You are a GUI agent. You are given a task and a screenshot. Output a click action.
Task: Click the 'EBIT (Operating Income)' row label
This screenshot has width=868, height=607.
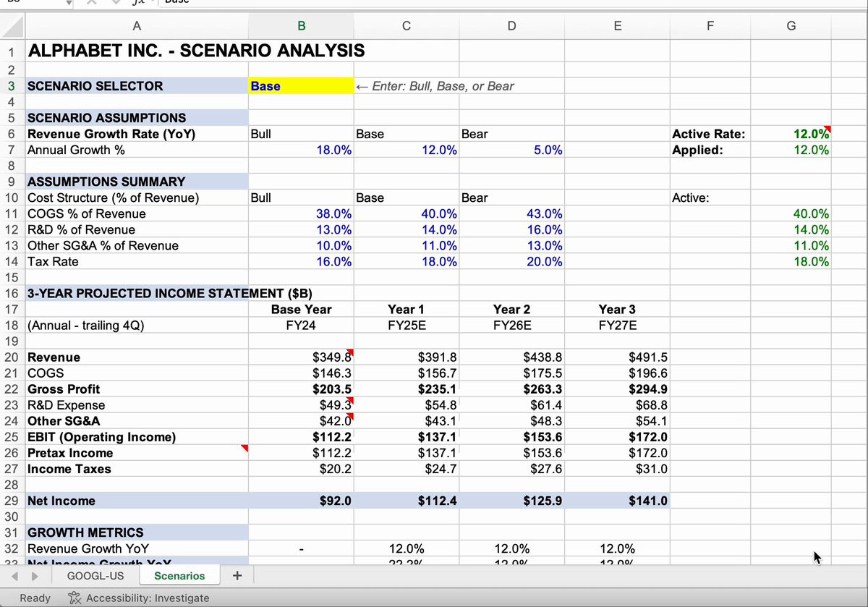coord(101,437)
